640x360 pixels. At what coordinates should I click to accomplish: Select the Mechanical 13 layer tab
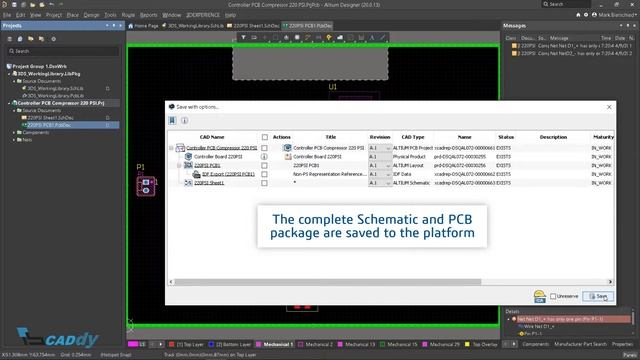356,344
